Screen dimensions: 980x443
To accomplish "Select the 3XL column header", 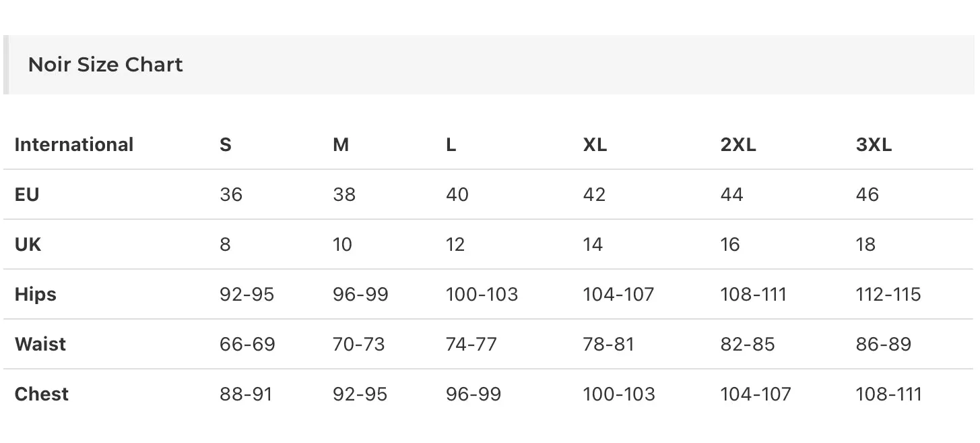I will [x=874, y=144].
